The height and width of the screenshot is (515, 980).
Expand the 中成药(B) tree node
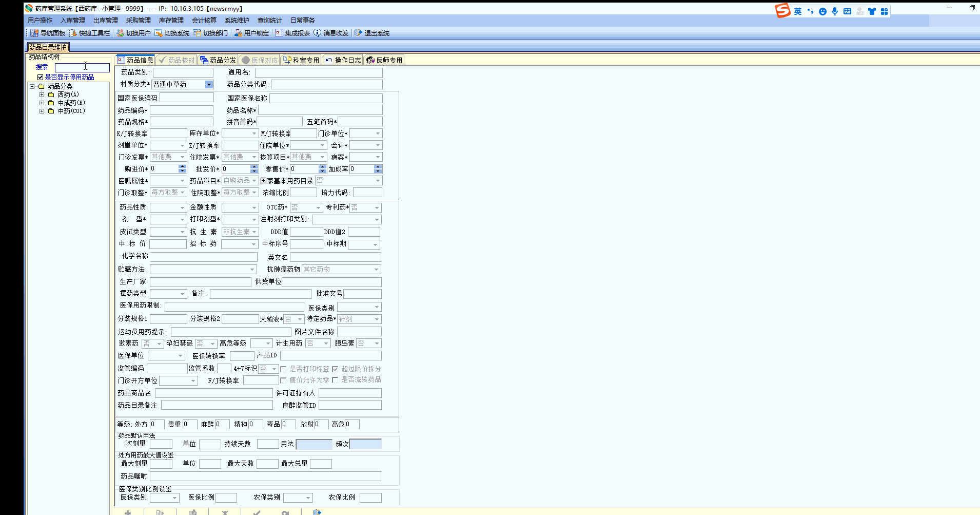[42, 103]
